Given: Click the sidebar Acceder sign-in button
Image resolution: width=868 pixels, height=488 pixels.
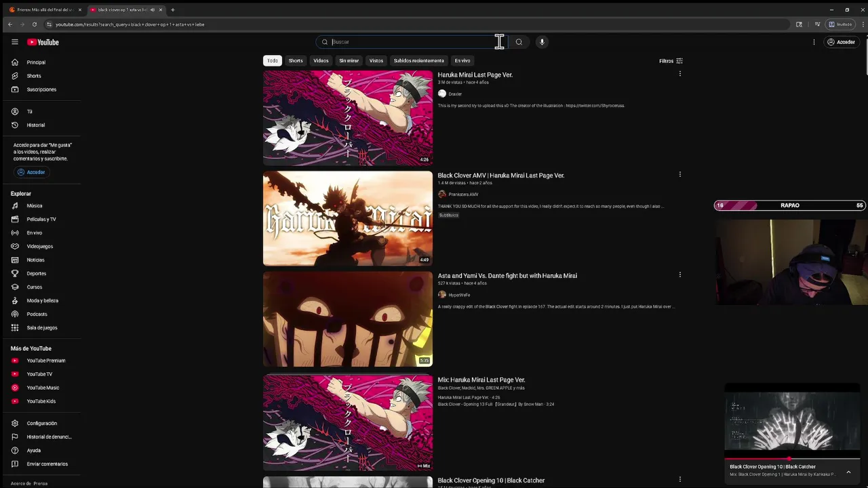Looking at the screenshot, I should click(31, 172).
